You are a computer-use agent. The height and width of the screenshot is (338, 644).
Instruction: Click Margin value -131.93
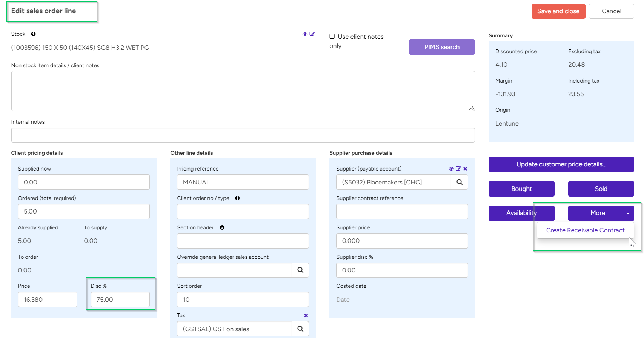pos(505,94)
